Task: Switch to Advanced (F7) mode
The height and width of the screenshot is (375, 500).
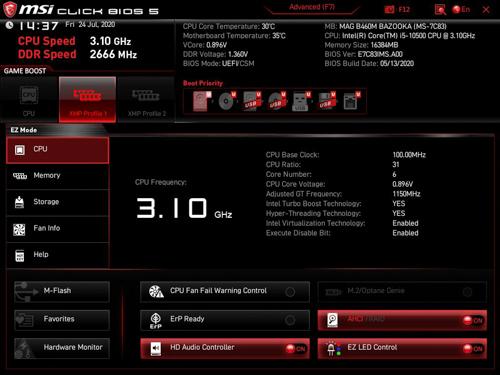Action: tap(312, 7)
